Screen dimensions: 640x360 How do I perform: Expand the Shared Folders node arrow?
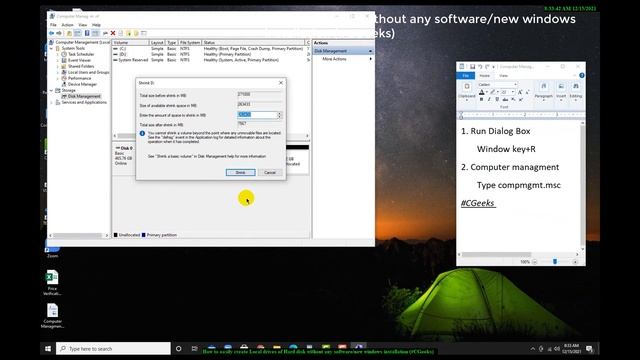tap(58, 66)
